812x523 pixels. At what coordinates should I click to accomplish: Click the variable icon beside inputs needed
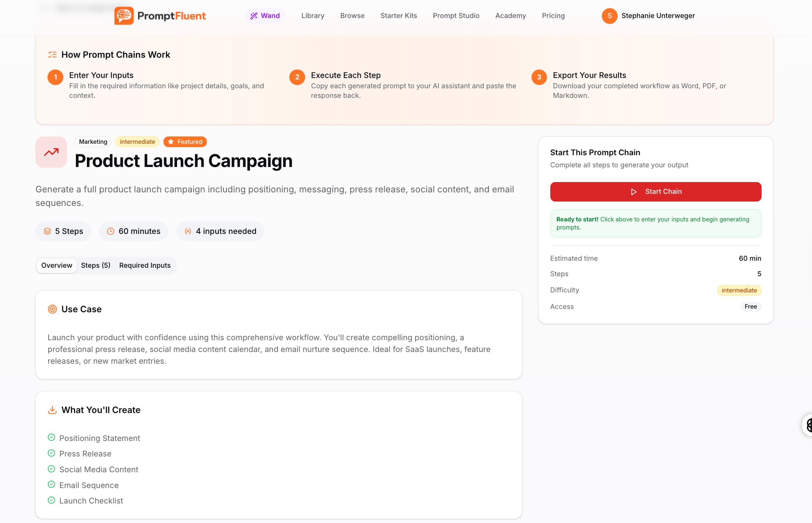pos(188,231)
